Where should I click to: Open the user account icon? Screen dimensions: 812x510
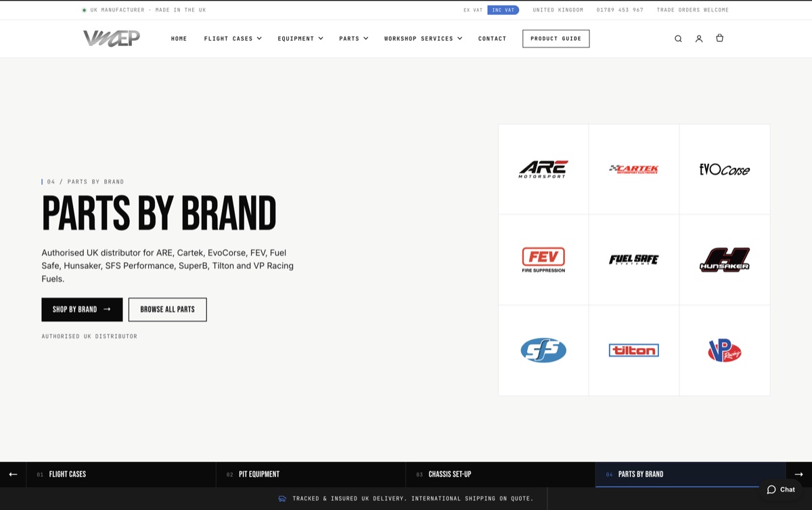[x=699, y=39]
